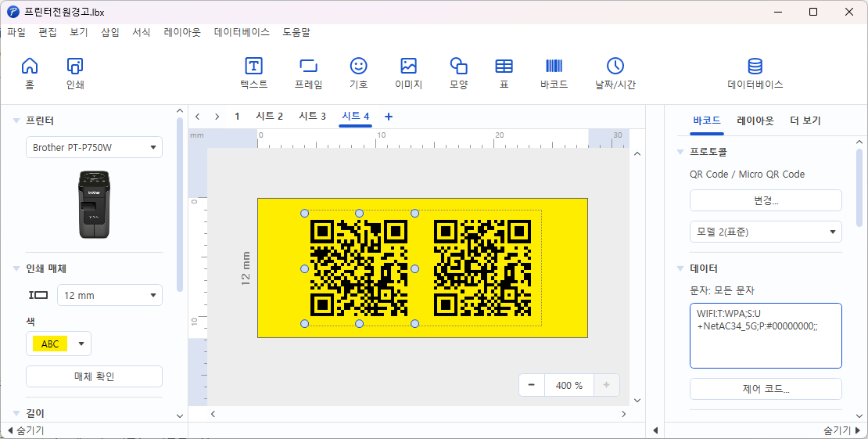Viewport: 868px width, 439px height.
Task: Click the 변경... protocol button
Action: 766,200
